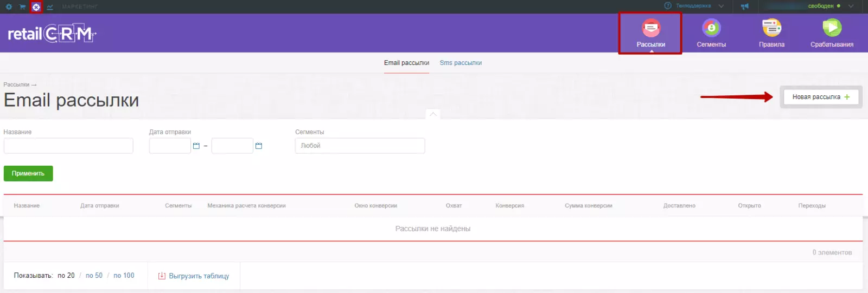The width and height of the screenshot is (868, 293).
Task: Click the свободен status label
Action: [x=820, y=6]
